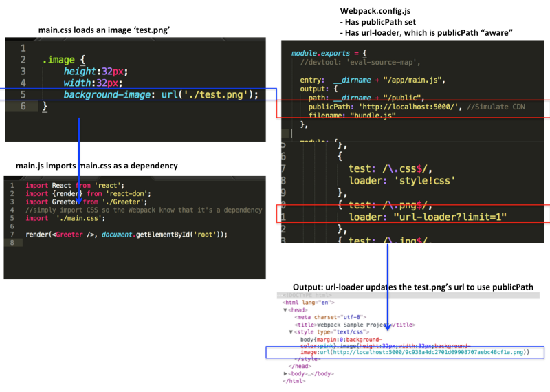Click the 'filename: "bundle.js"' line
The width and height of the screenshot is (550, 392).
point(352,116)
